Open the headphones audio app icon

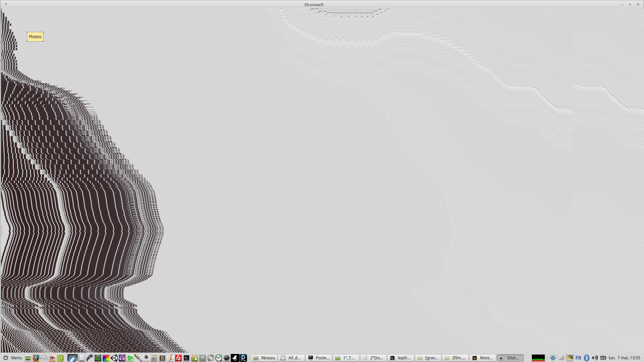(122, 358)
